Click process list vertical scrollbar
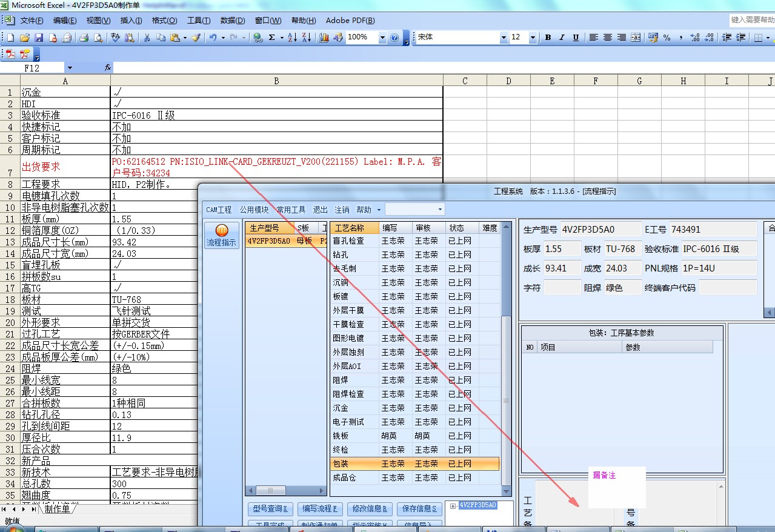Image resolution: width=775 pixels, height=532 pixels. point(506,359)
